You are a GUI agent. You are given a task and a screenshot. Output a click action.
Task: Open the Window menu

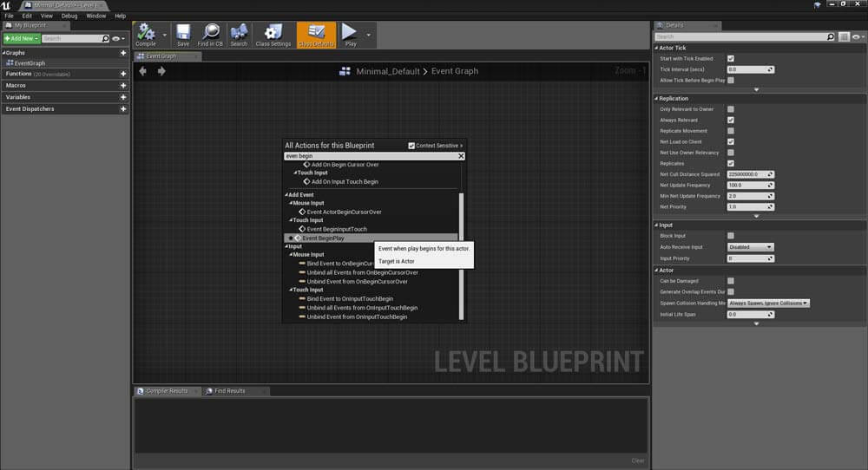point(95,16)
